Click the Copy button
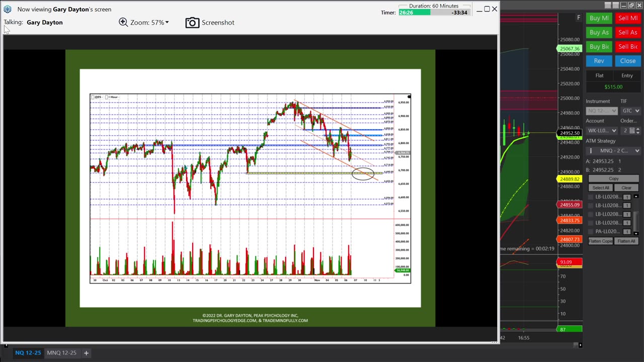The width and height of the screenshot is (644, 362). pos(614,179)
